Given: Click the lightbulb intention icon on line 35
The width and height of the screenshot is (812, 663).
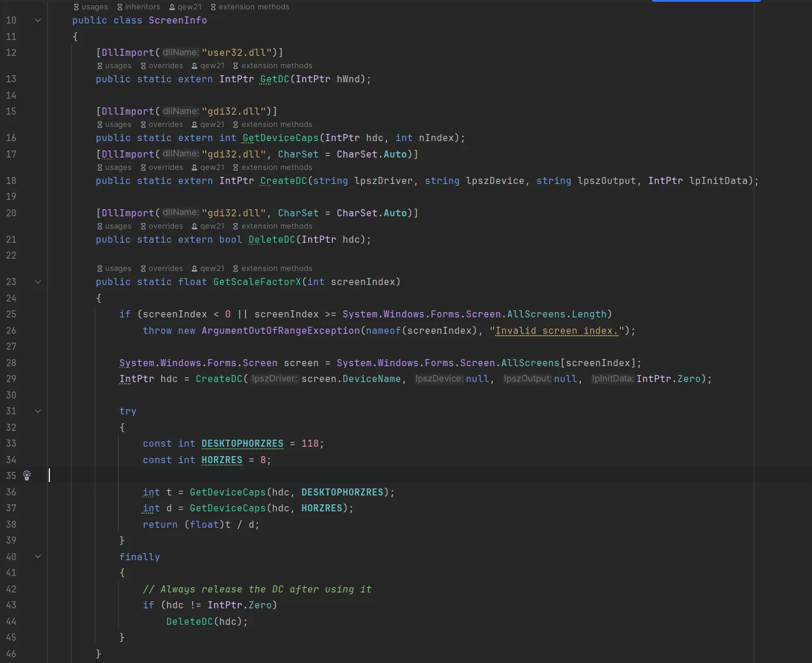Looking at the screenshot, I should 26,476.
